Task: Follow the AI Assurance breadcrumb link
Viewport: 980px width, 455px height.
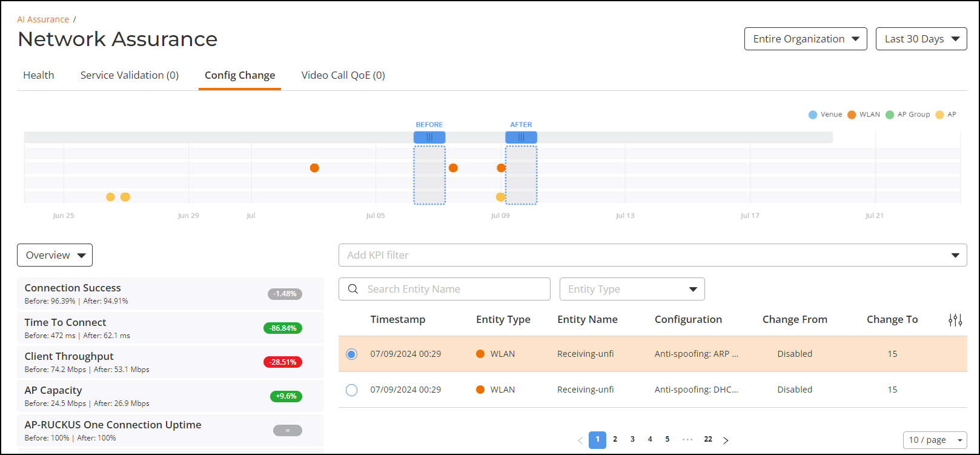Action: 43,19
